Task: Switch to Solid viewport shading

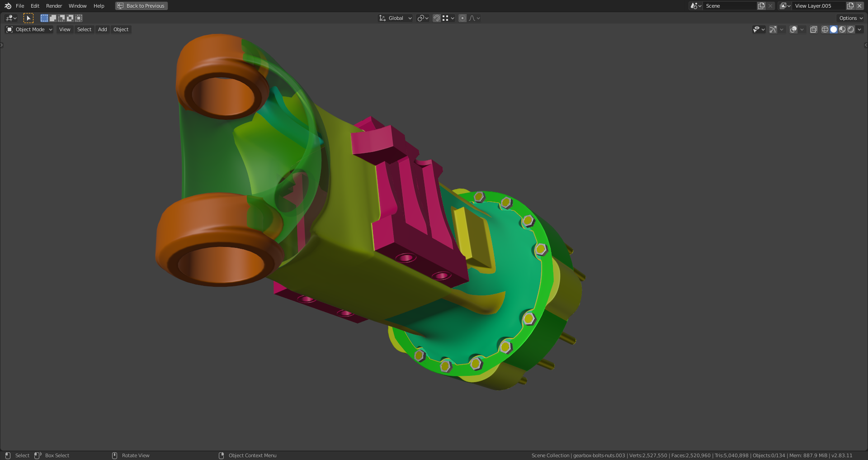Action: point(834,29)
